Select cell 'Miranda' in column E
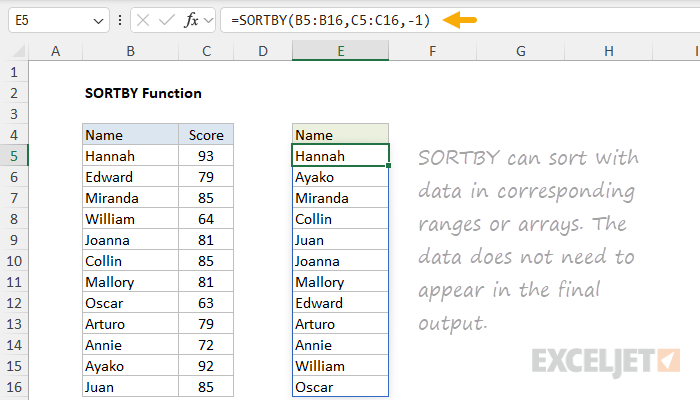Screen dimensions: 700x400 (341, 198)
